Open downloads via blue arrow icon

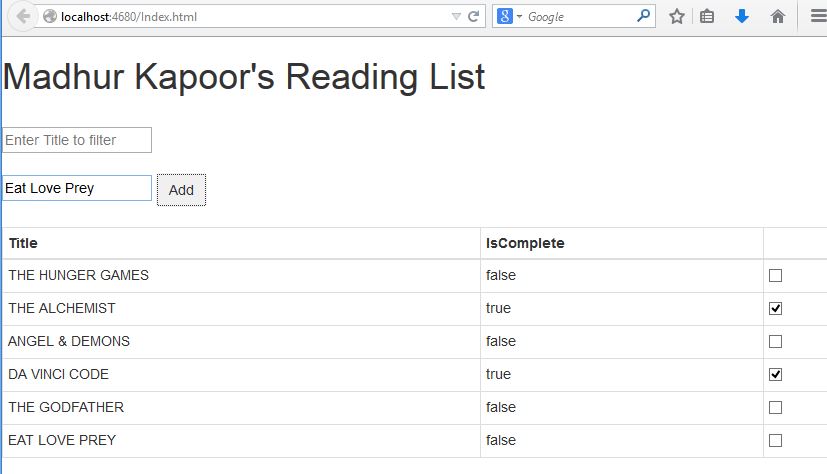742,16
